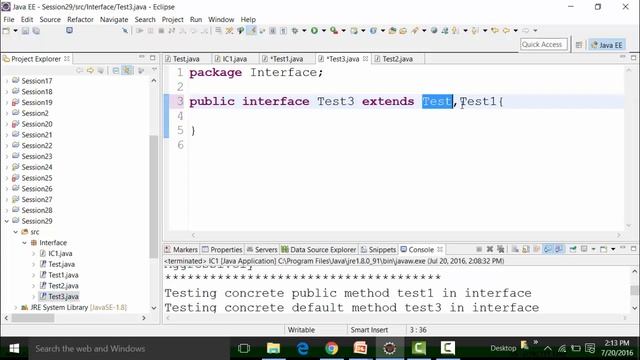The height and width of the screenshot is (360, 640).
Task: Select Test1.java in Project Explorer tree
Action: click(x=63, y=275)
